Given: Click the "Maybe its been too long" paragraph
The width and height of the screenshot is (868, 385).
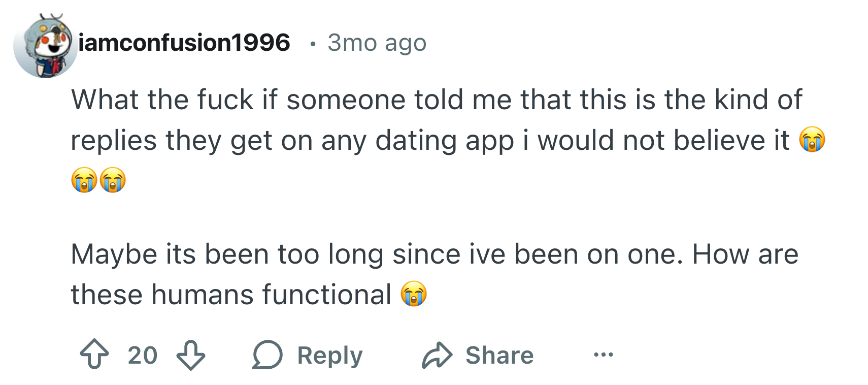Looking at the screenshot, I should click(434, 254).
